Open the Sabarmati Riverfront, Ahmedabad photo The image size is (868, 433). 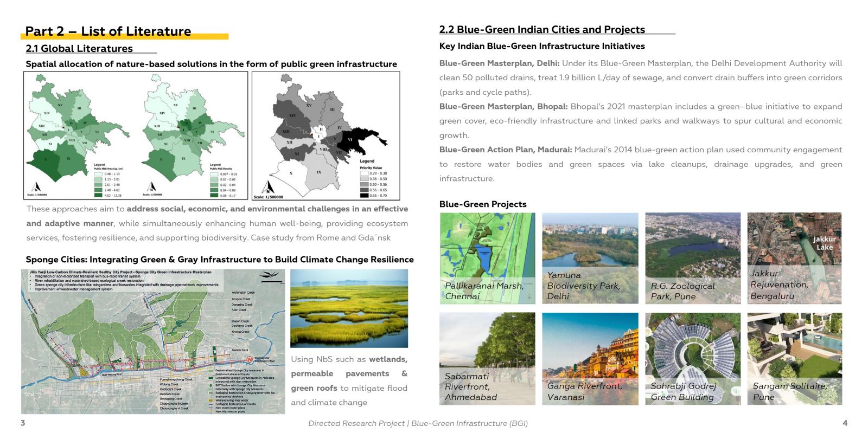click(x=487, y=359)
